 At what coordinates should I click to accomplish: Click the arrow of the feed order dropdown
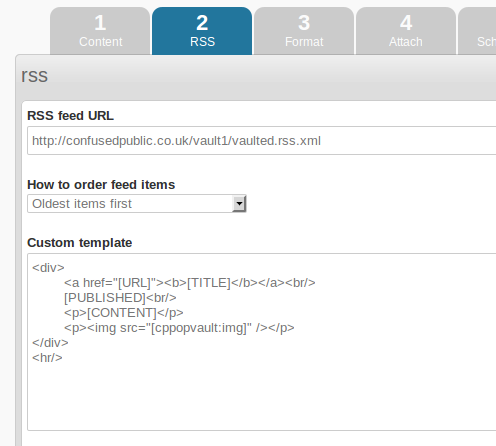point(239,203)
